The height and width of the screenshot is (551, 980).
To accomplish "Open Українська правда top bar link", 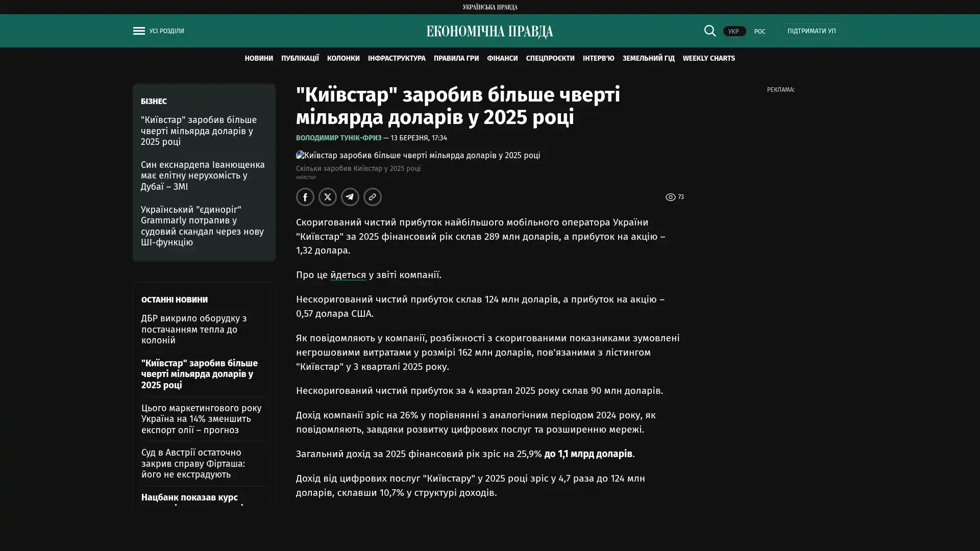I will (489, 7).
